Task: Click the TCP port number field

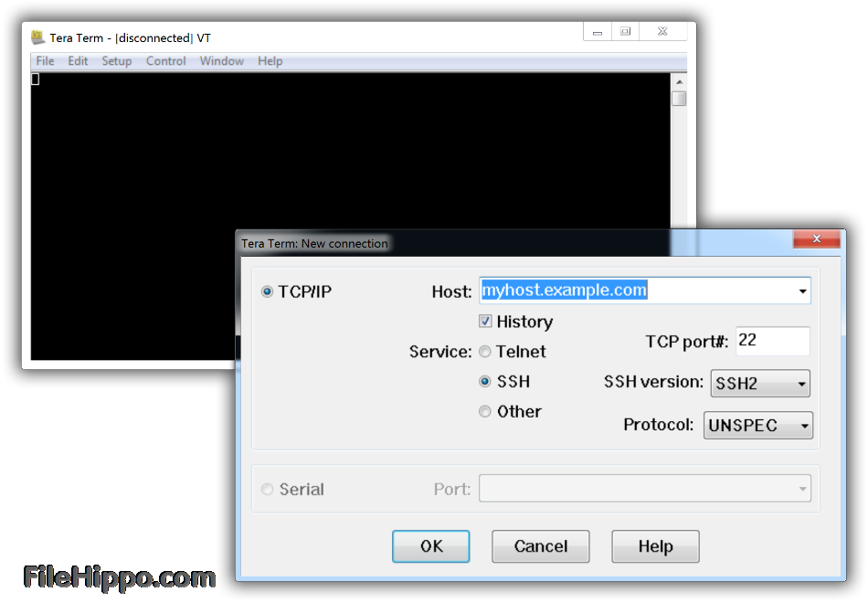Action: tap(771, 341)
